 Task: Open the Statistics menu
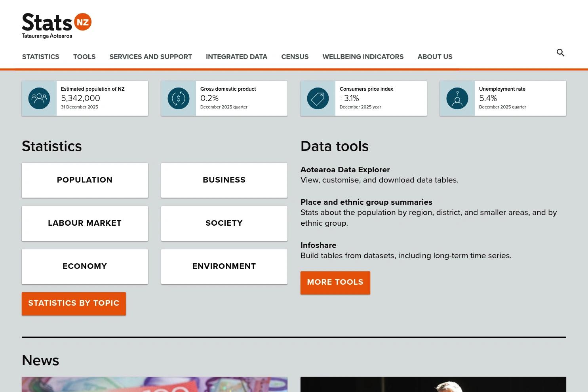41,57
